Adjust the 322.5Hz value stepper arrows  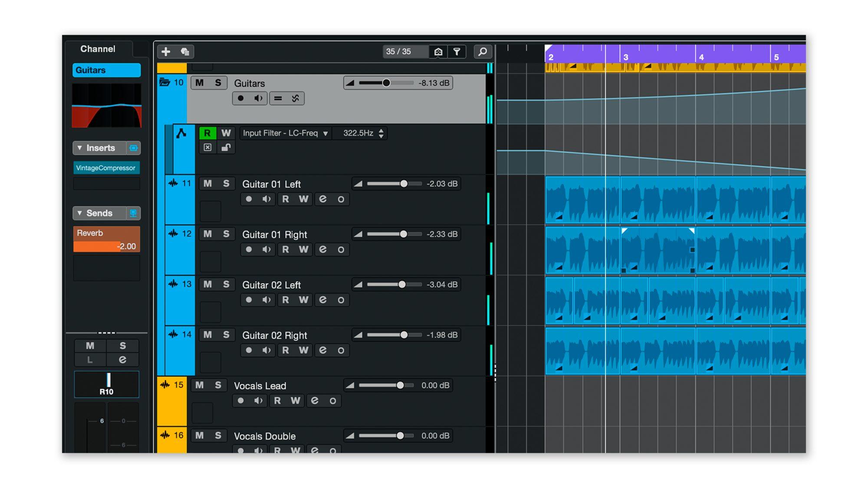tap(381, 133)
